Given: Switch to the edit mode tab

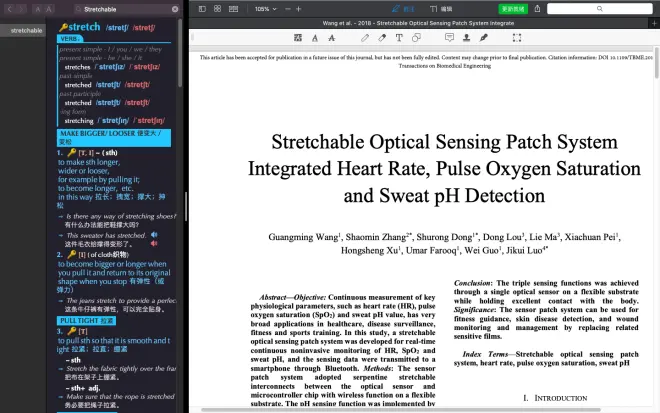Looking at the screenshot, I should [x=441, y=9].
